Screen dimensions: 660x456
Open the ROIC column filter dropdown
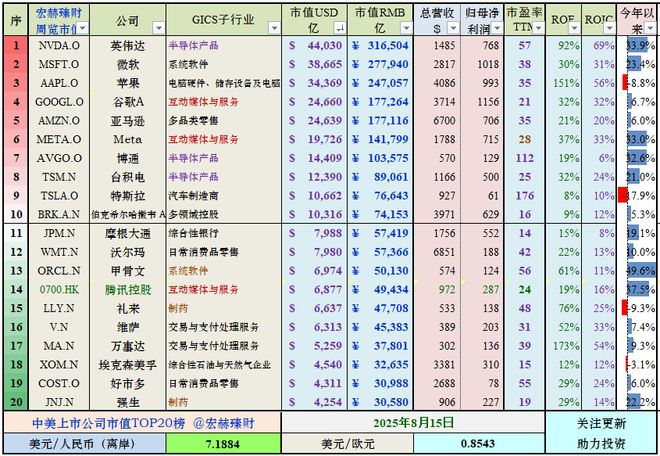click(x=609, y=28)
